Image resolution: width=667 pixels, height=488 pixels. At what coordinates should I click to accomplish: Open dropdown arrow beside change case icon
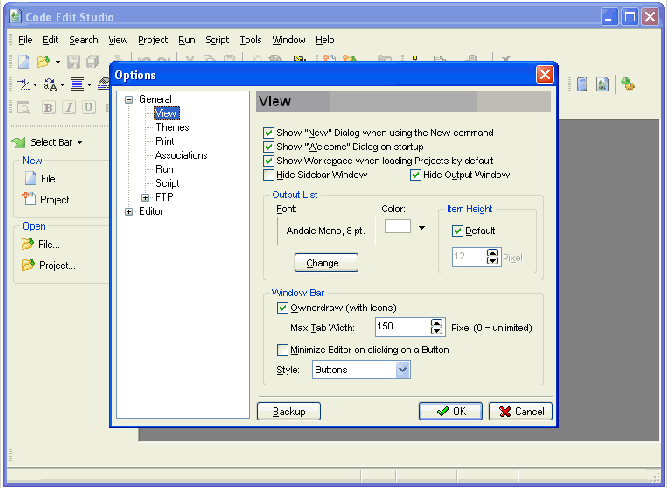pos(63,85)
